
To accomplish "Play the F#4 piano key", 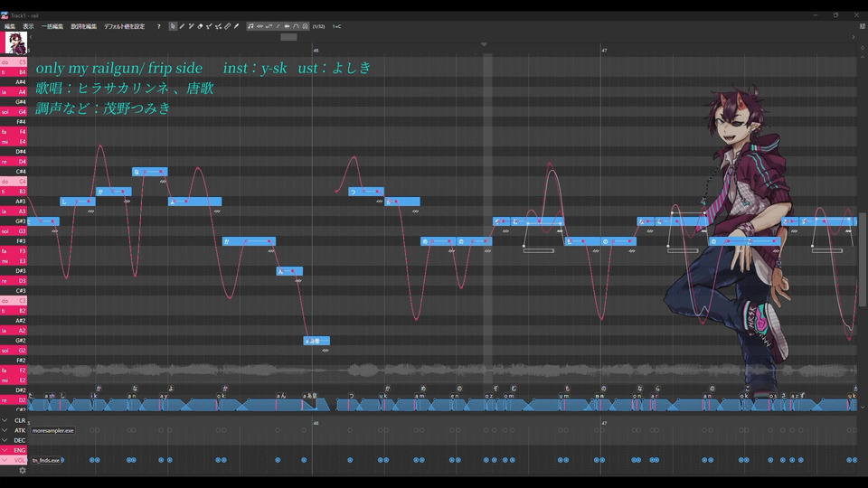I will [14, 122].
